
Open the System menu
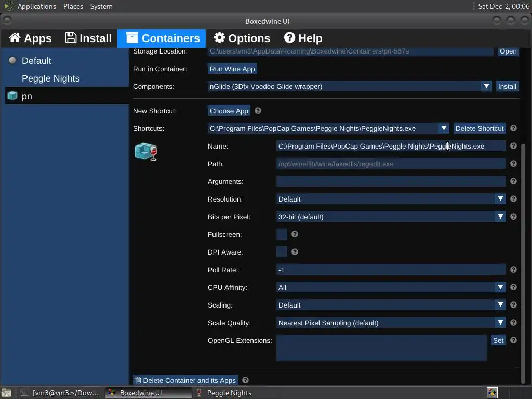101,6
